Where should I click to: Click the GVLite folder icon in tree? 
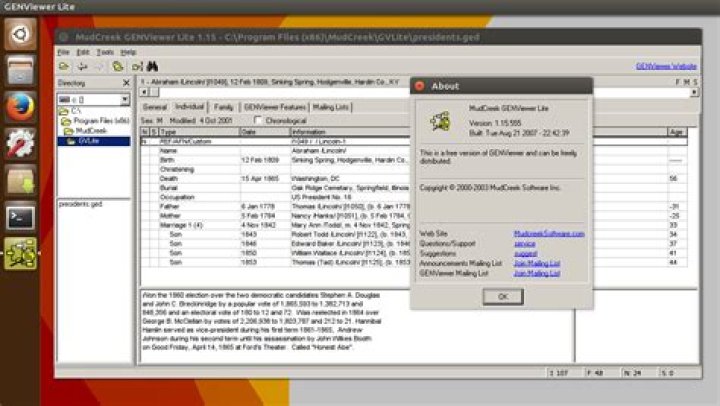pyautogui.click(x=71, y=141)
